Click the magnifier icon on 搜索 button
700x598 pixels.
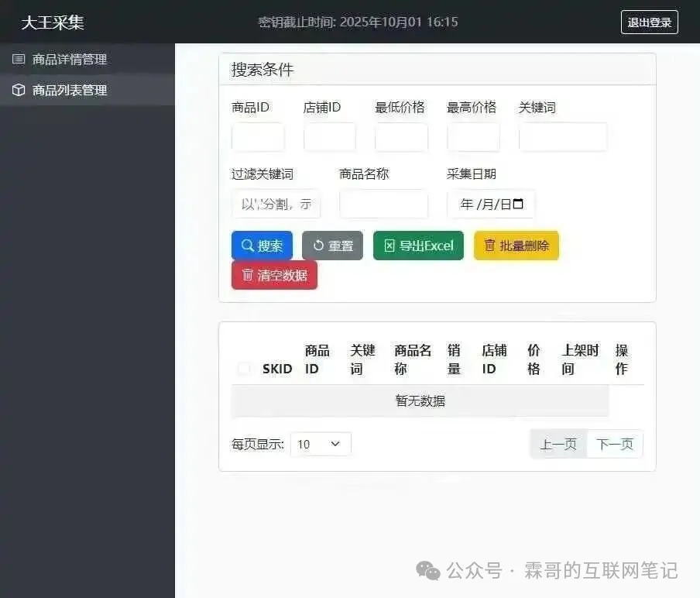248,246
